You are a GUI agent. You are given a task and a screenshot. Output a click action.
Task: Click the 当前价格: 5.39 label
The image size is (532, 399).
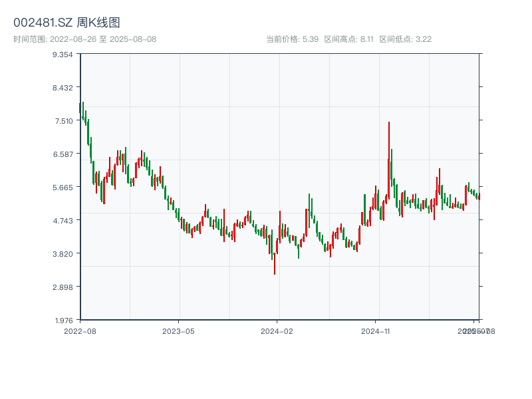(x=292, y=39)
